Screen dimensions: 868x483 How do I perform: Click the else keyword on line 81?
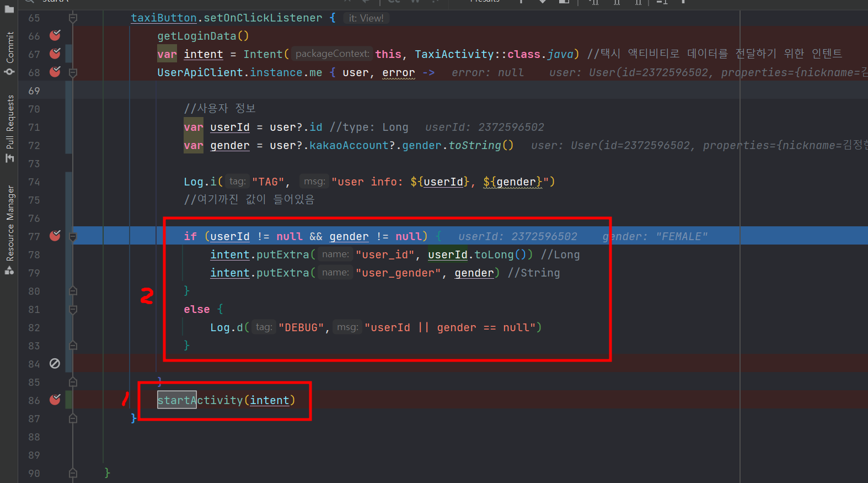(x=197, y=309)
